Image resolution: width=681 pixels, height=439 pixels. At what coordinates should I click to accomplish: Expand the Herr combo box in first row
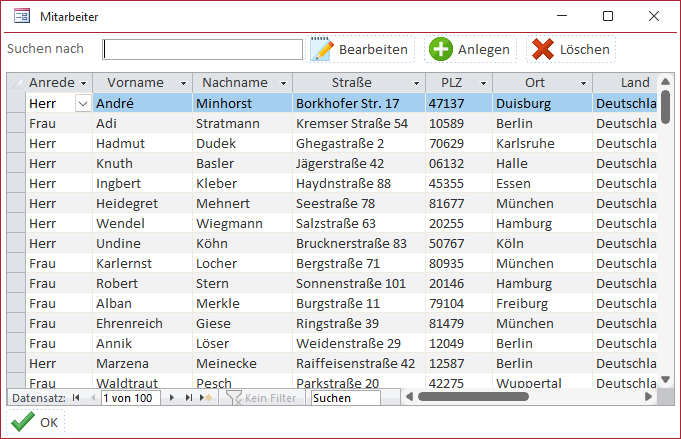tap(83, 103)
